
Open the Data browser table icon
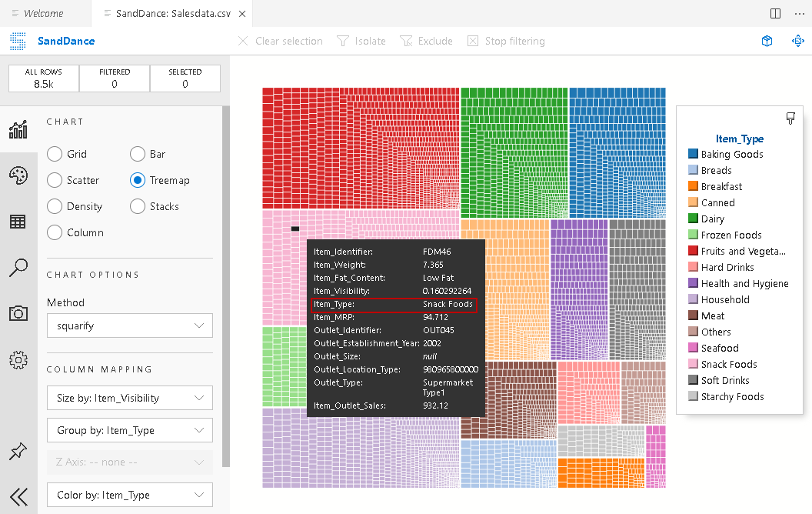tap(18, 222)
